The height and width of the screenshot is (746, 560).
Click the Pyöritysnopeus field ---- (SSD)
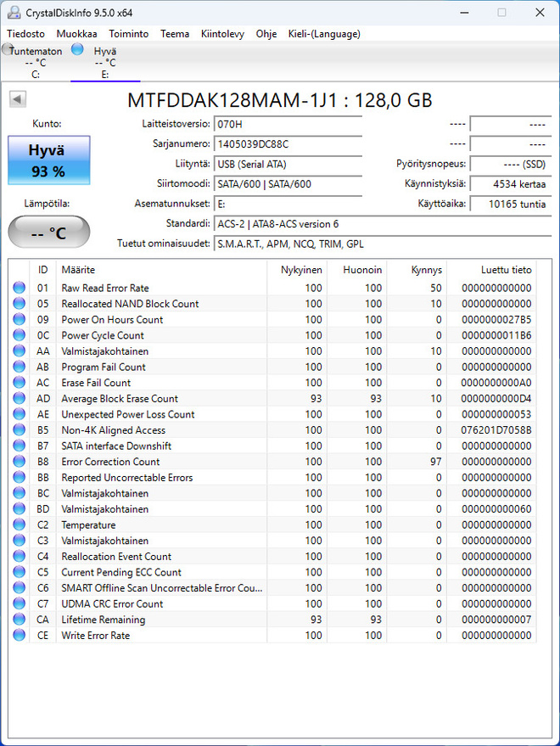pos(511,164)
